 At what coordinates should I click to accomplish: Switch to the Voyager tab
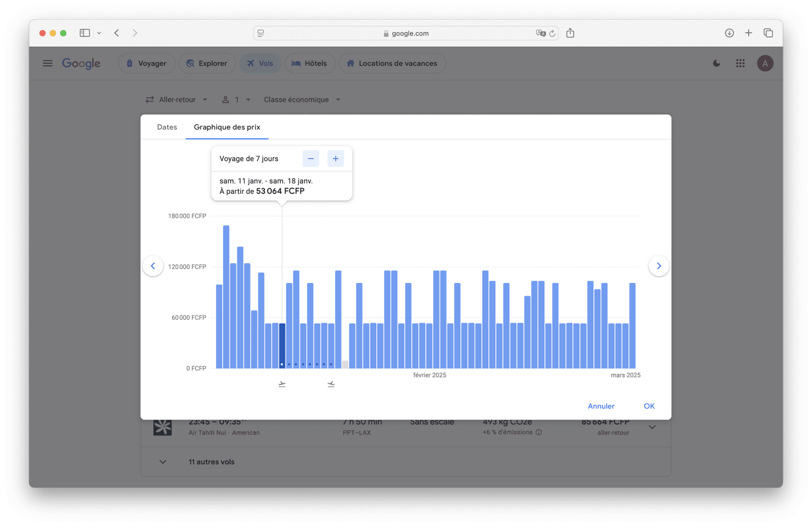coord(147,63)
